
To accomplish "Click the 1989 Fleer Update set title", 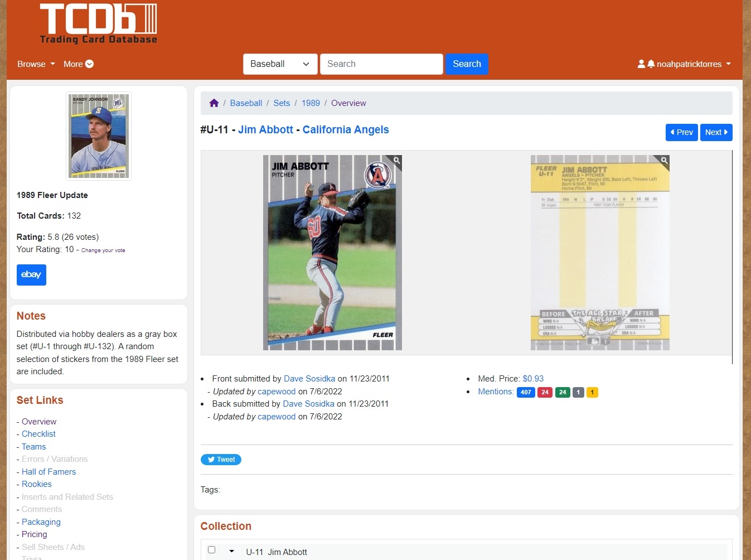I will click(x=52, y=195).
